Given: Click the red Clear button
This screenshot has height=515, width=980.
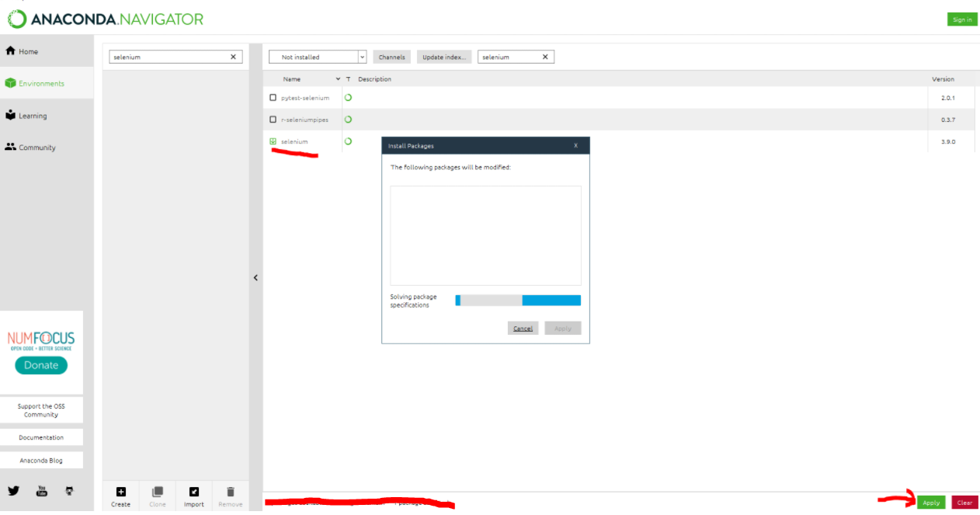Looking at the screenshot, I should 964,503.
